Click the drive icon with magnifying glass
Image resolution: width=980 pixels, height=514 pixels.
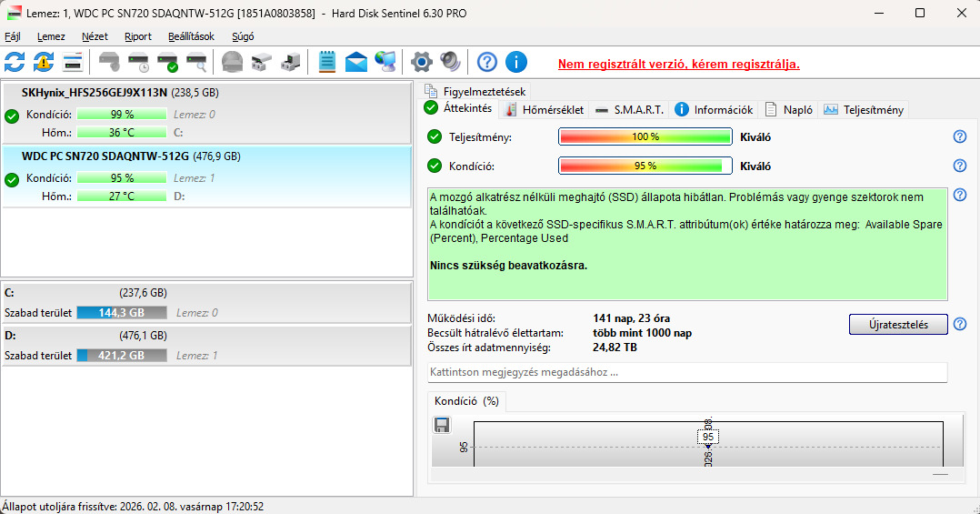click(196, 62)
